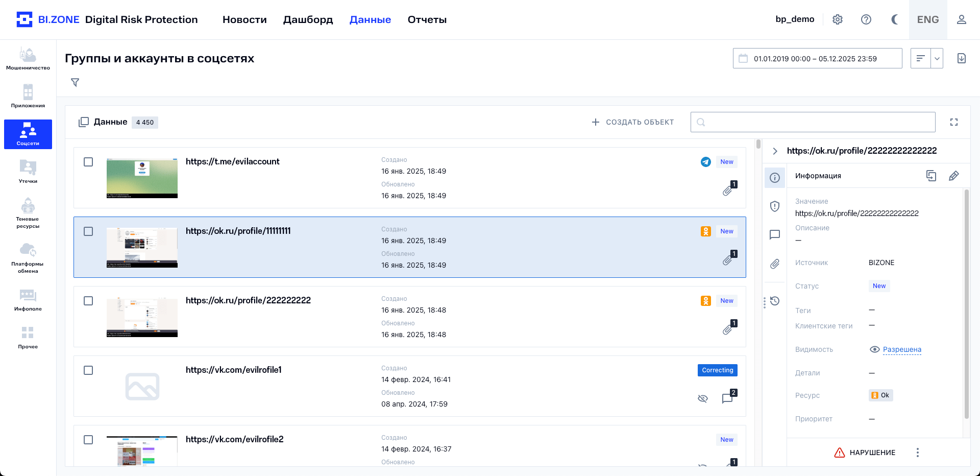This screenshot has width=980, height=476.
Task: Open the history tab in details panel
Action: 775,301
